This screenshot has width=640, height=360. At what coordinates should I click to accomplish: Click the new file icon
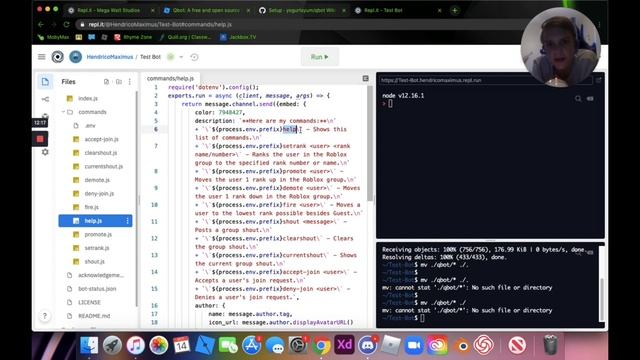coord(107,82)
